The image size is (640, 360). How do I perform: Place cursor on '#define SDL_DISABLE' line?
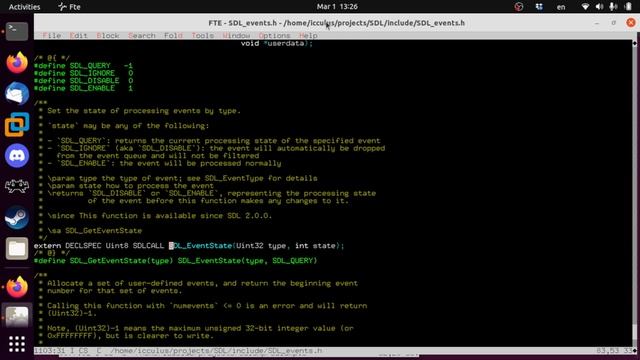click(83, 80)
